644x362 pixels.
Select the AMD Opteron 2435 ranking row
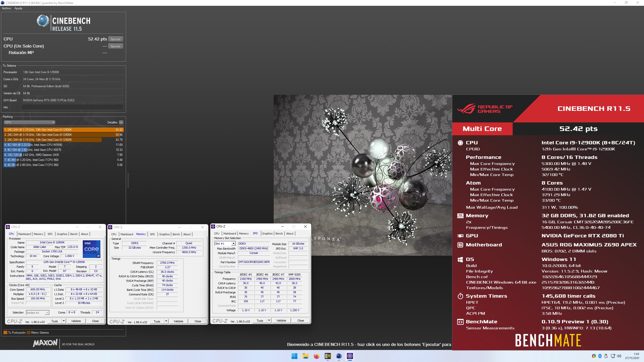[64, 155]
